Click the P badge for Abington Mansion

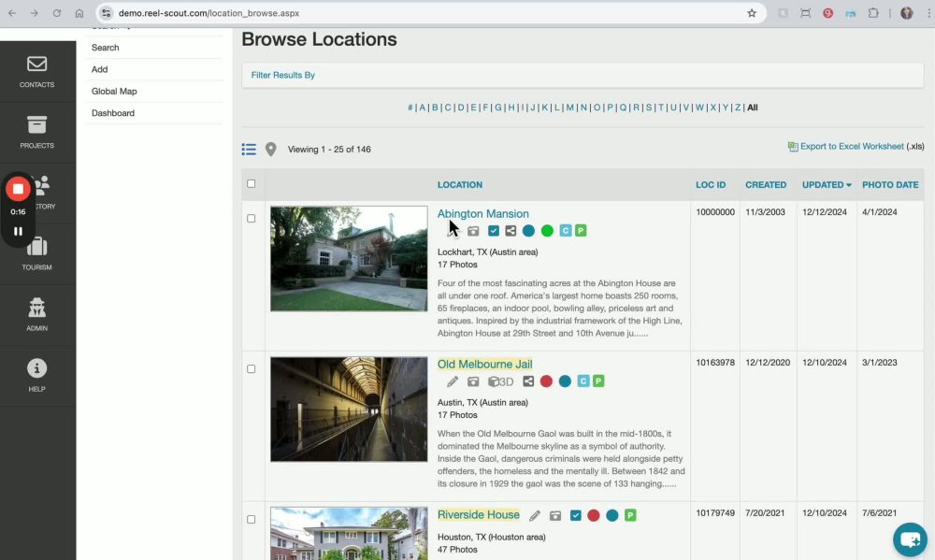pos(581,231)
